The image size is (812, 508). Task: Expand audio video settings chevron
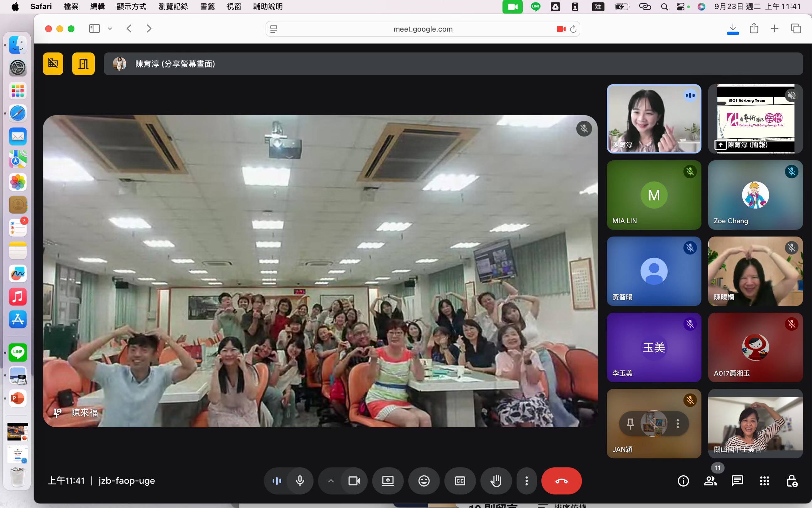pyautogui.click(x=331, y=481)
